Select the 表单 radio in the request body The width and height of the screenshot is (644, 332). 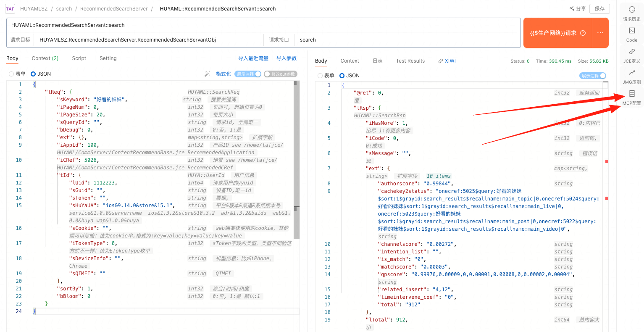(x=11, y=74)
